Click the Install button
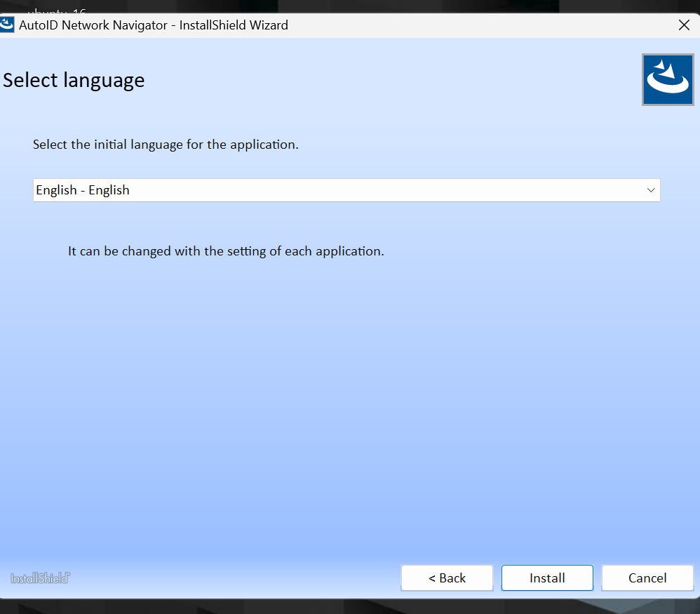The width and height of the screenshot is (700, 614). (547, 578)
